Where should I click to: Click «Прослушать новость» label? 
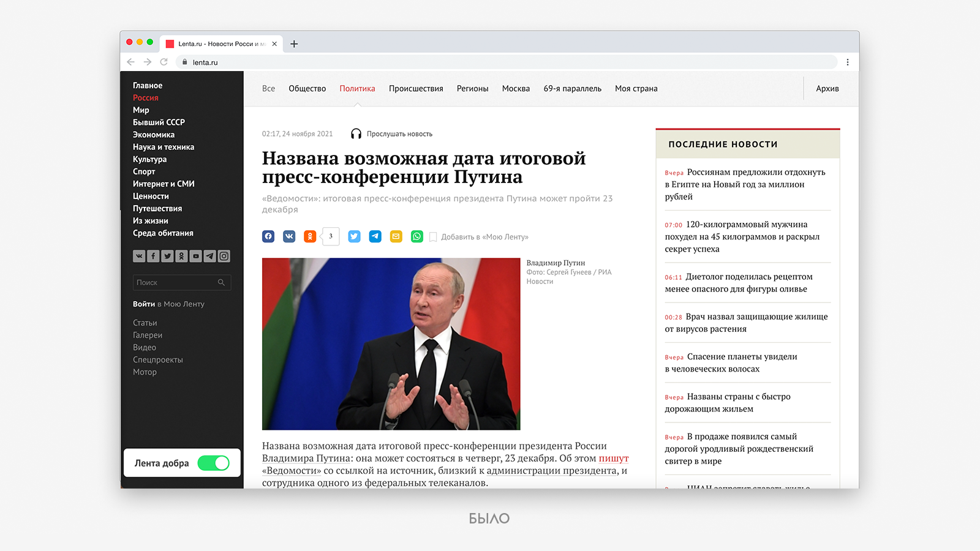pyautogui.click(x=399, y=134)
